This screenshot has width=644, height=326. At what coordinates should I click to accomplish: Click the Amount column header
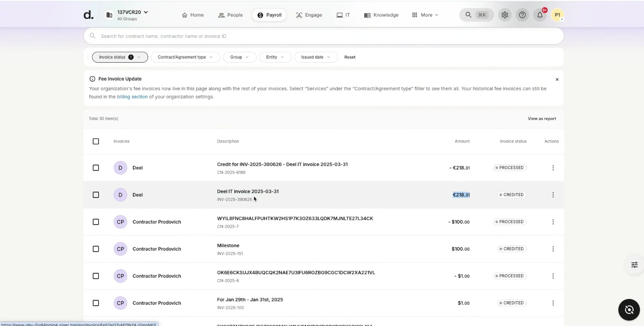click(462, 141)
